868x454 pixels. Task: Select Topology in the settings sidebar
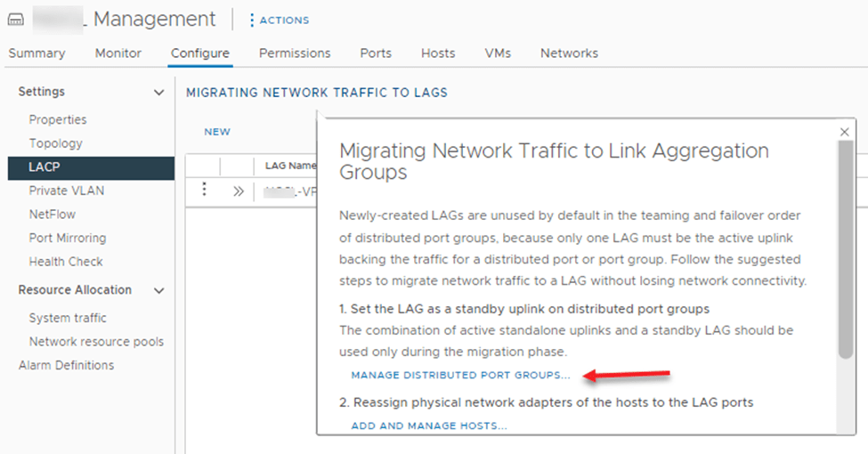coord(55,143)
